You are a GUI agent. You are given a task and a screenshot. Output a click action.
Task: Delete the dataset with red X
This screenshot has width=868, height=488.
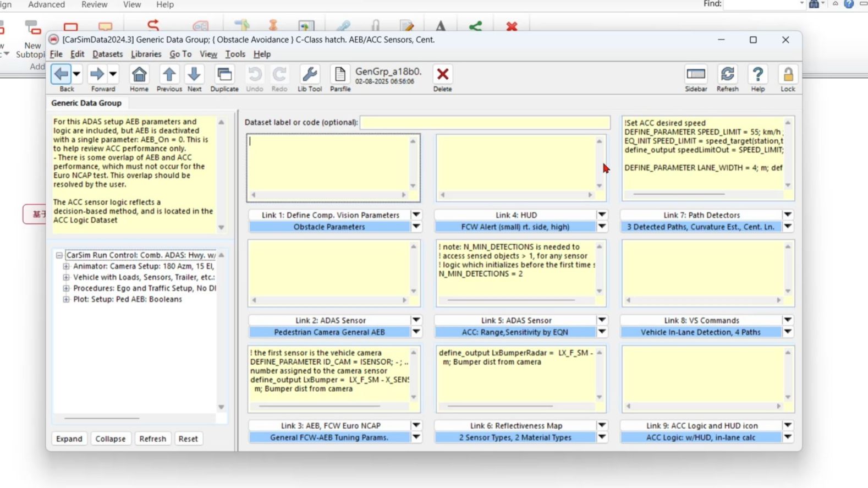(442, 74)
